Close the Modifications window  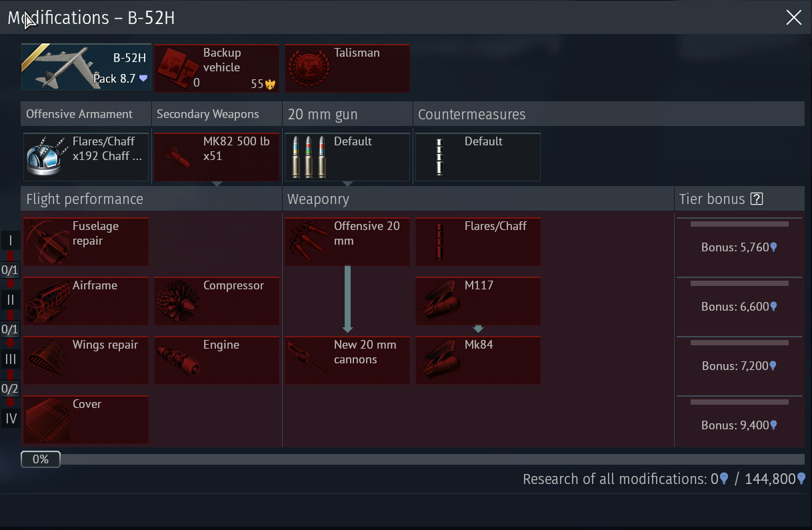pos(793,17)
